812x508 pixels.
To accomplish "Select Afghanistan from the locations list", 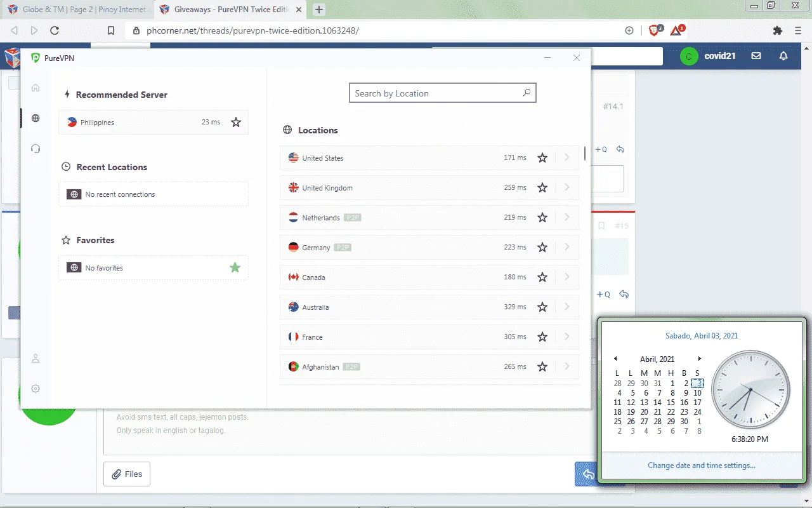I will click(x=429, y=366).
